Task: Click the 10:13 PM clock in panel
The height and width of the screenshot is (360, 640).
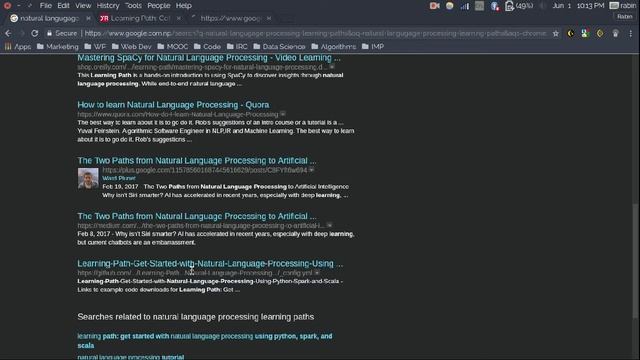Action: (x=590, y=6)
